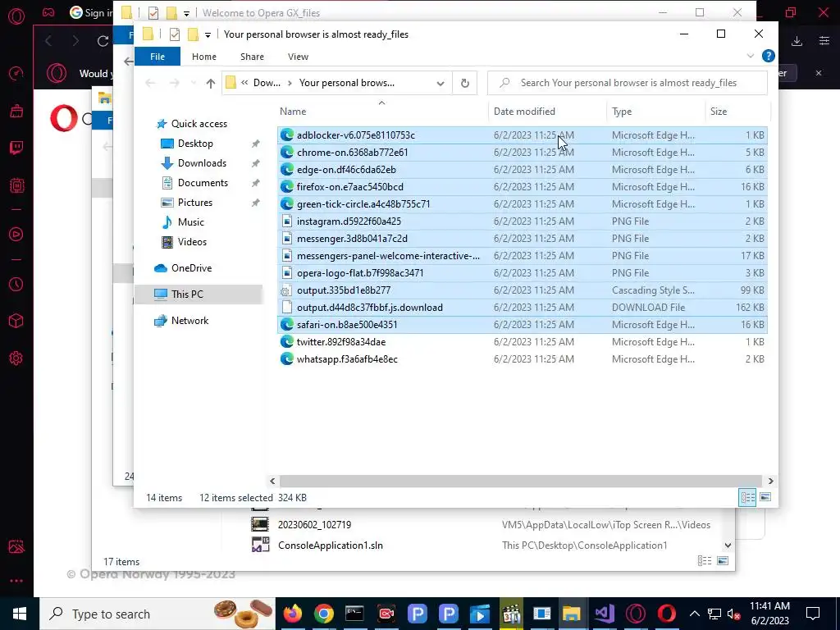Open Downloads in navigation pane
This screenshot has height=630, width=840.
[x=194, y=163]
